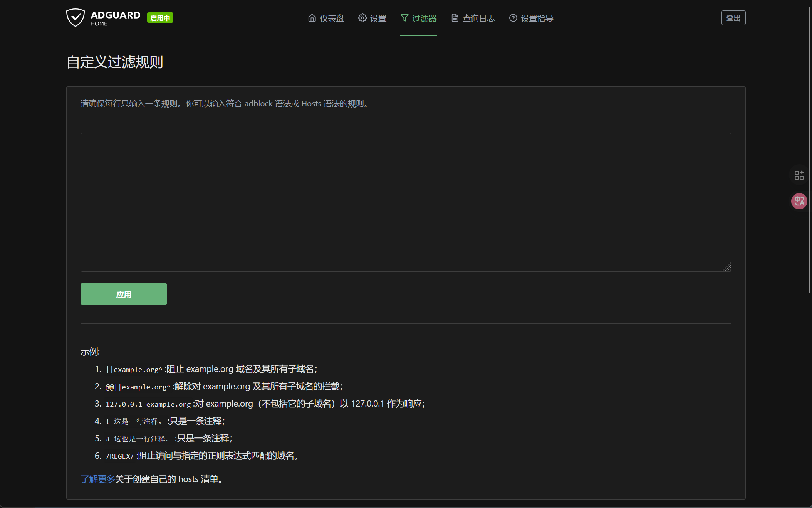Click the AdGuard Home shield logo
Image resolution: width=812 pixels, height=508 pixels.
point(76,17)
